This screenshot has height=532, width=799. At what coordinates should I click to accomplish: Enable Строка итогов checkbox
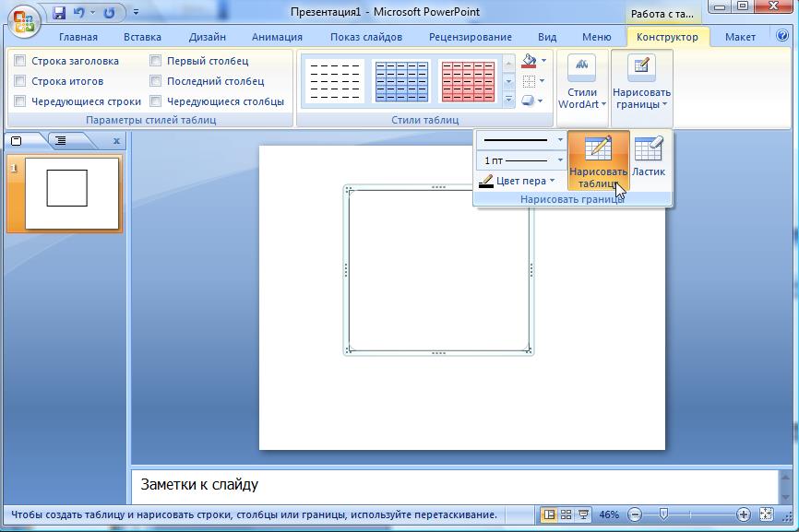[x=20, y=81]
